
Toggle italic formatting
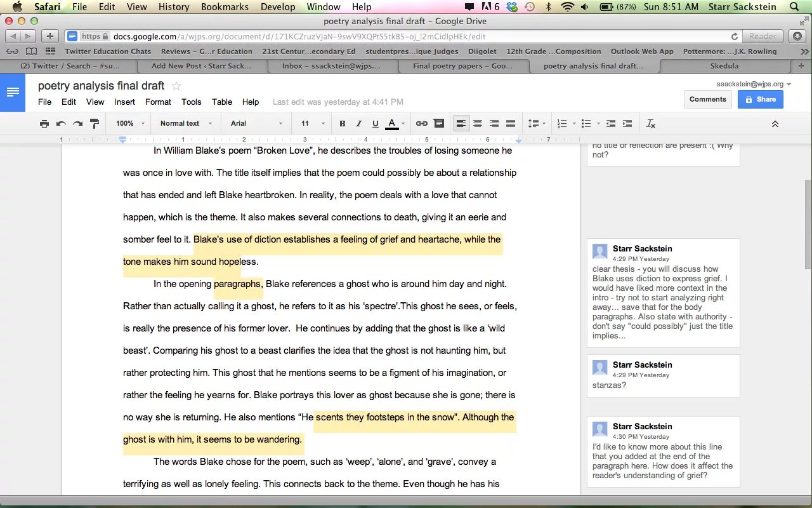(359, 124)
